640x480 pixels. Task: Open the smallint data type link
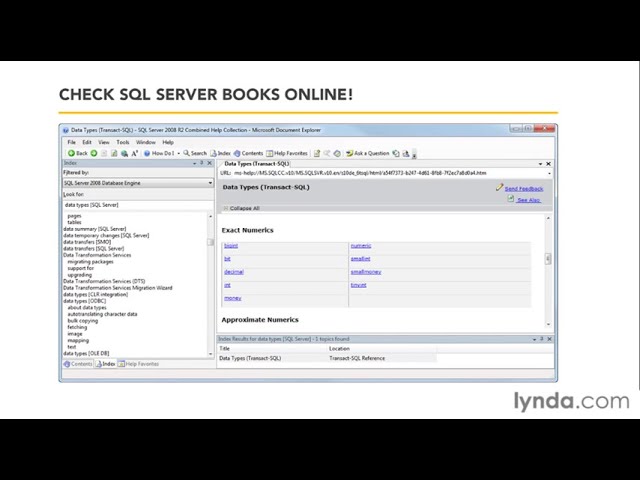point(360,259)
